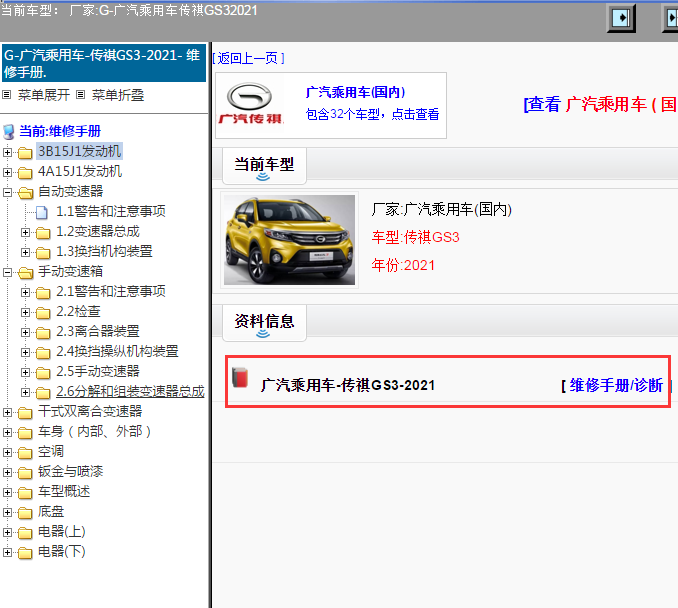The width and height of the screenshot is (678, 608).
Task: Click the yellow 传祺GS3 car thumbnail
Action: [289, 240]
